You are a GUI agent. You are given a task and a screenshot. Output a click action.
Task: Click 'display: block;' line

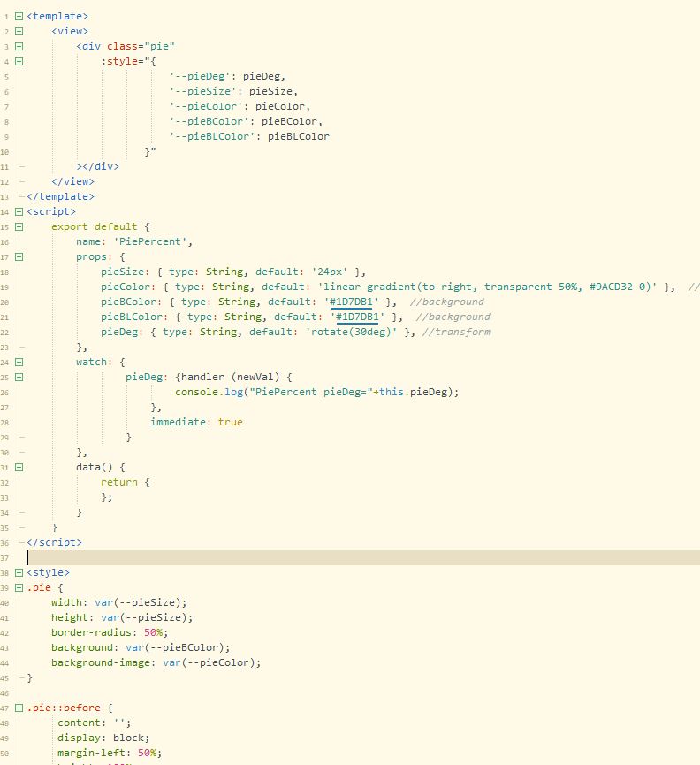[x=103, y=738]
